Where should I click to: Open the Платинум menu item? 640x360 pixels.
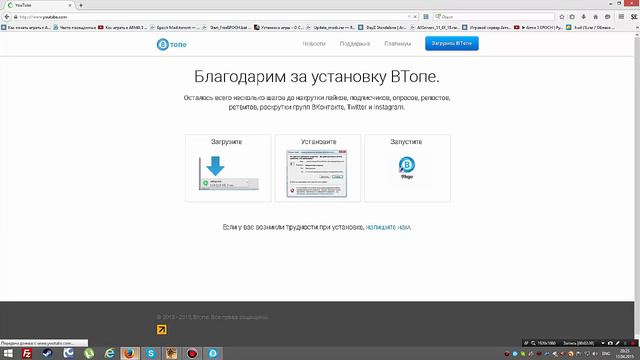pos(397,44)
